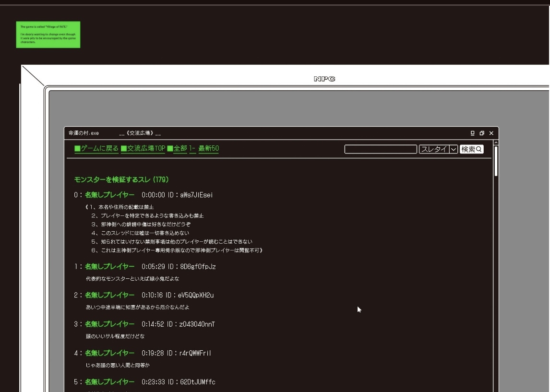Select the 全部 link
550x392 pixels.
pos(177,148)
